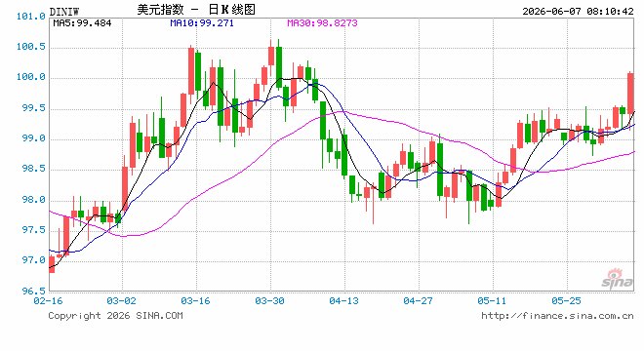
Task: Click the chart title 美元指数 - 日K线图
Action: pyautogui.click(x=196, y=10)
